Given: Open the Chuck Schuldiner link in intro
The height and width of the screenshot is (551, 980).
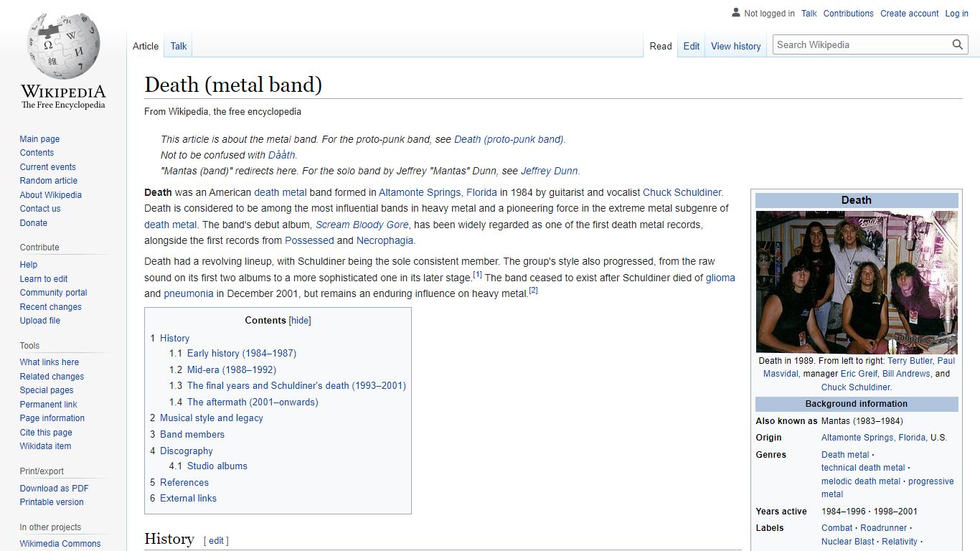Looking at the screenshot, I should [x=682, y=192].
